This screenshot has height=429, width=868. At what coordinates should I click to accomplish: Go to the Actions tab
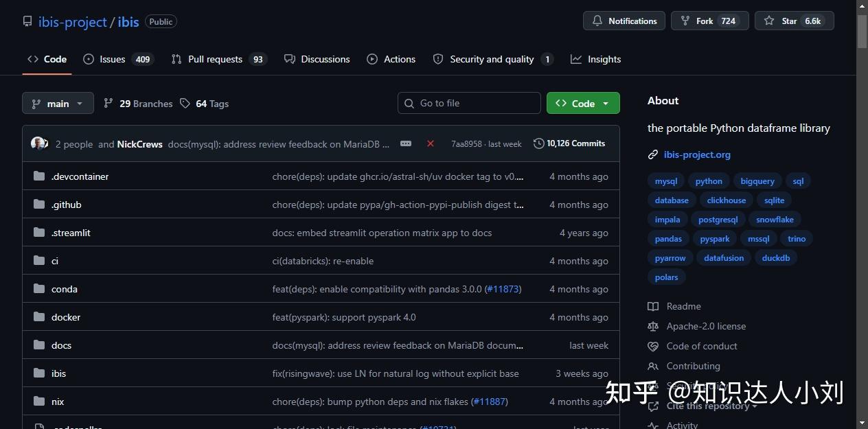tap(391, 59)
